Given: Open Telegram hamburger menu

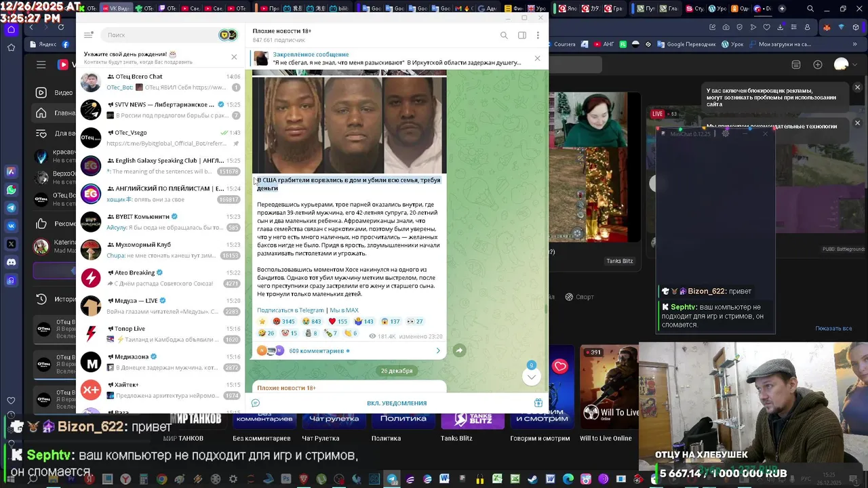Looking at the screenshot, I should click(x=88, y=35).
